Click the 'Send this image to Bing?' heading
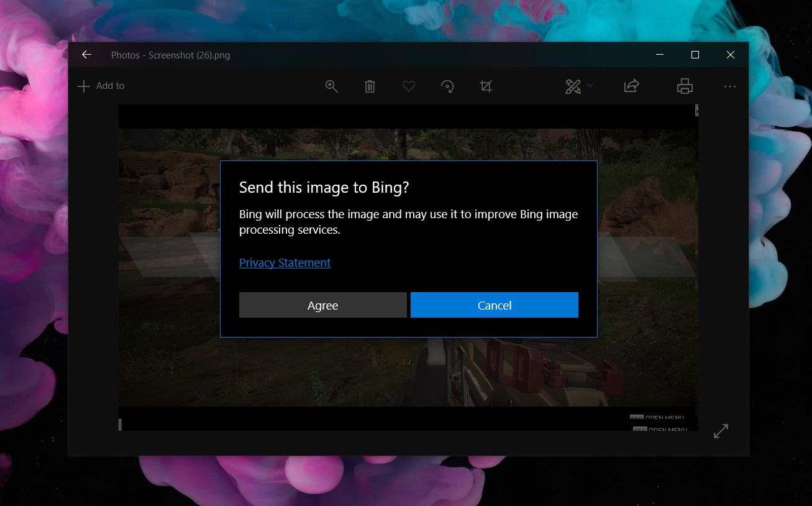Image resolution: width=812 pixels, height=506 pixels. pyautogui.click(x=324, y=188)
